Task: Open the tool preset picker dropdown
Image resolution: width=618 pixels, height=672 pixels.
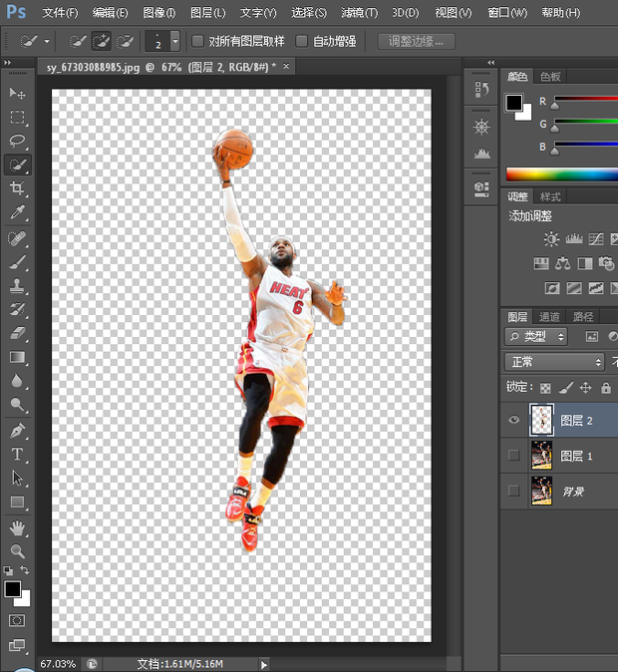Action: pos(47,42)
